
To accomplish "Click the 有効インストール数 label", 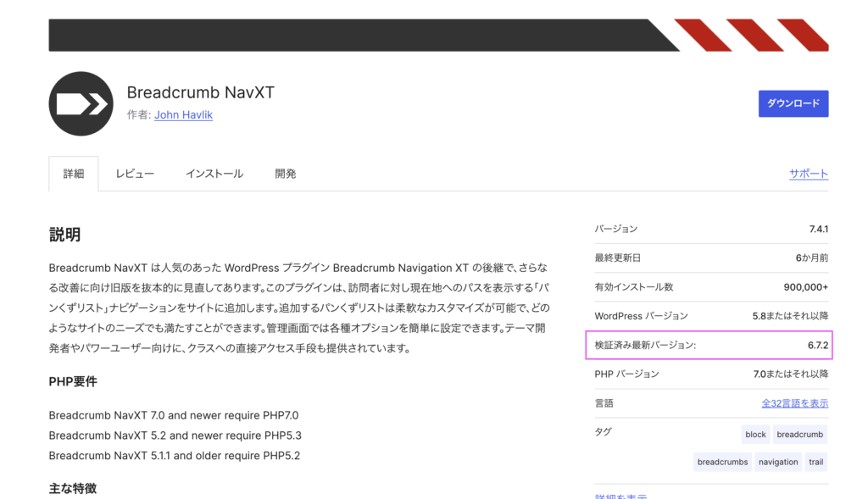I will coord(634,287).
